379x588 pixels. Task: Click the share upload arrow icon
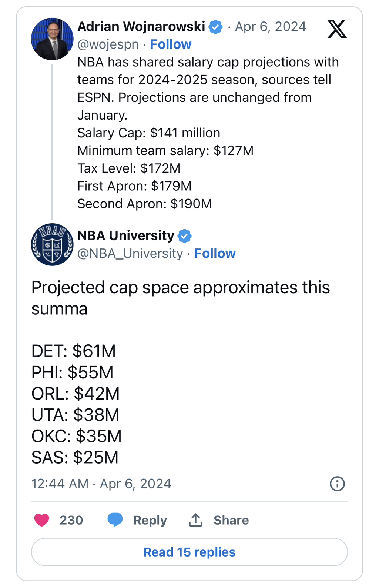[196, 520]
